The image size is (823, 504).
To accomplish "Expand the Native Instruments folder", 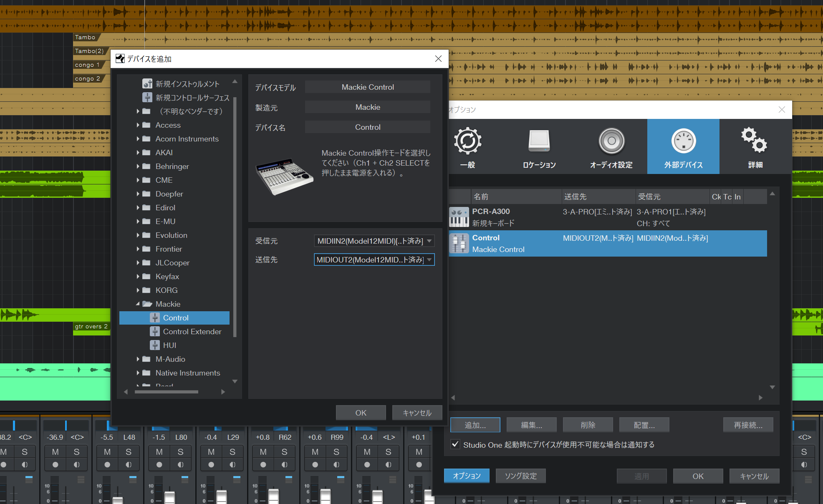I will (138, 373).
